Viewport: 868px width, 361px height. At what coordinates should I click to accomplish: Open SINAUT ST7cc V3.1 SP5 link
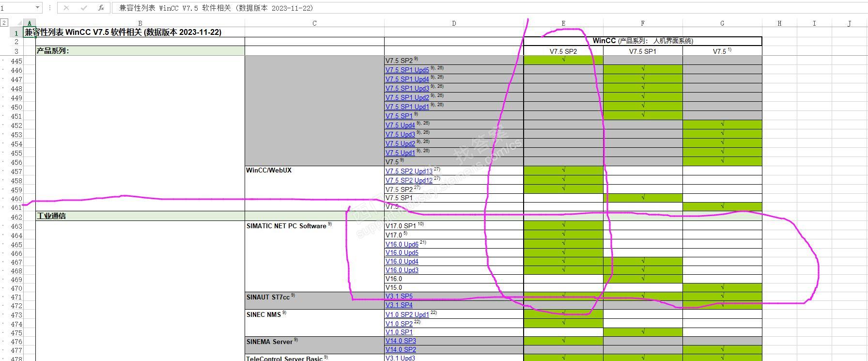399,296
